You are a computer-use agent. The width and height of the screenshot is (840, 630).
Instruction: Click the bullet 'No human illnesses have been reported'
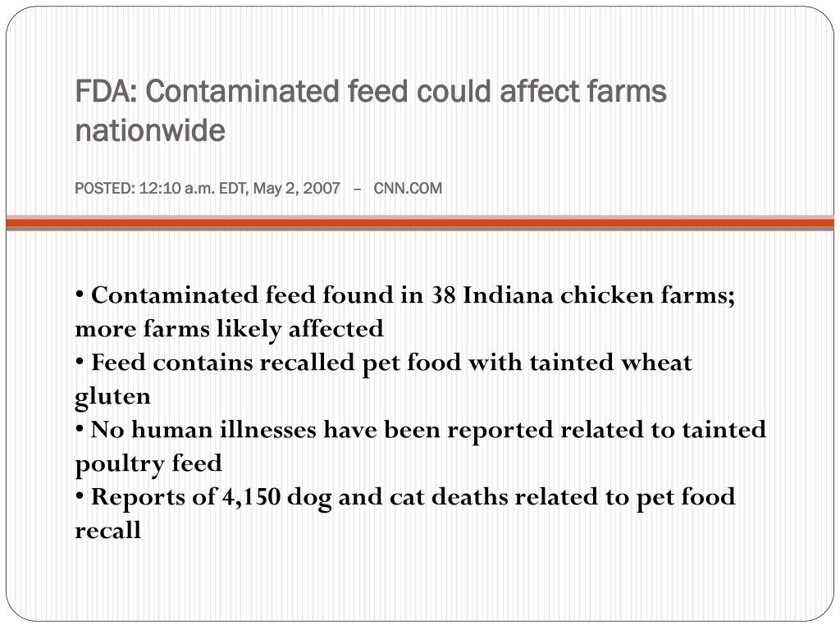pyautogui.click(x=421, y=446)
